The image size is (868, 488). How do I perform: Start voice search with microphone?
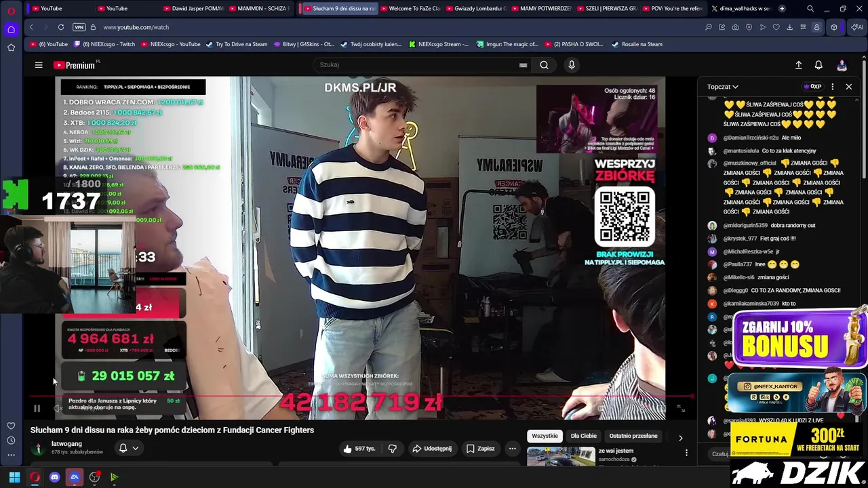pos(572,65)
